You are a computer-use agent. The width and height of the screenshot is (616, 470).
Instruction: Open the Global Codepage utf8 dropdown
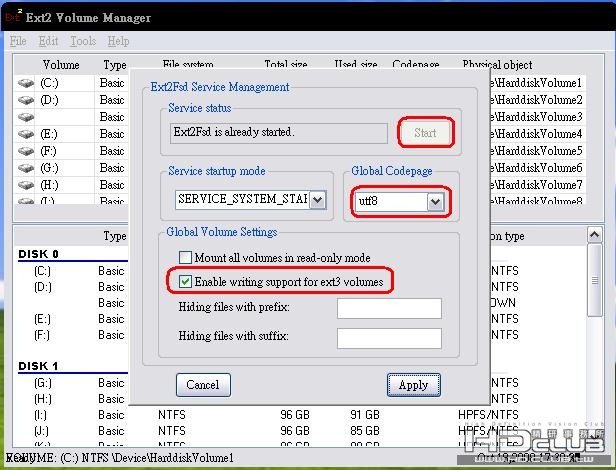click(435, 202)
